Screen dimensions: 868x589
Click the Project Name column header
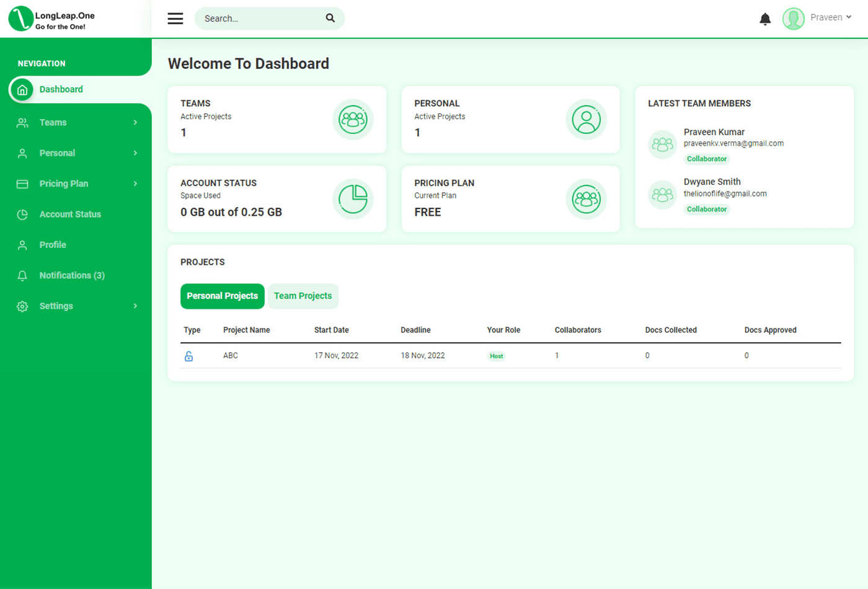(x=247, y=330)
